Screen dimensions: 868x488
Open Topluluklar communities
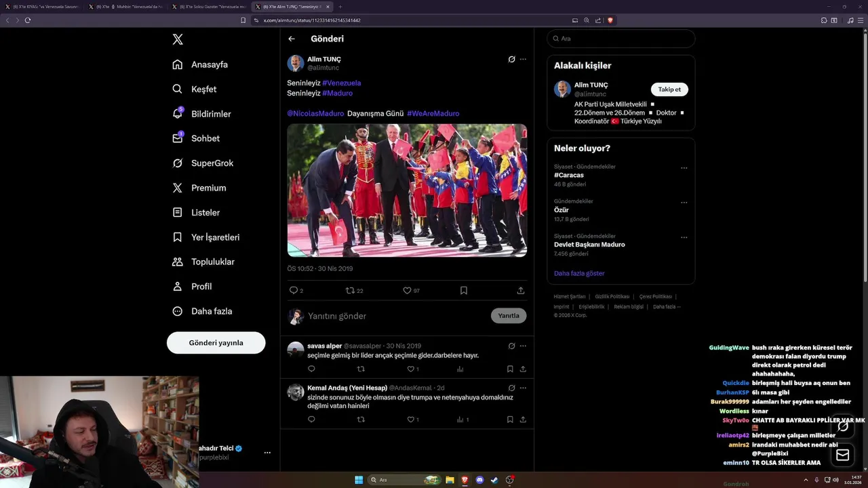click(203, 262)
